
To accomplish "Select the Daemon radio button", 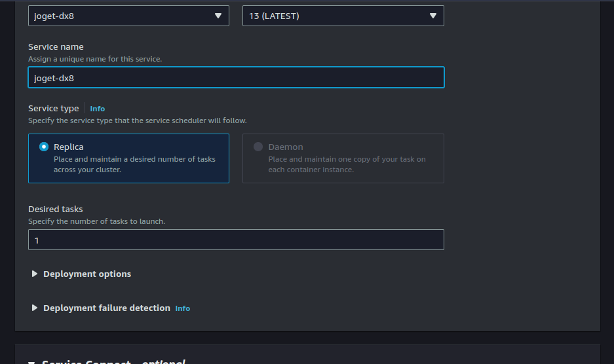I will (x=258, y=147).
